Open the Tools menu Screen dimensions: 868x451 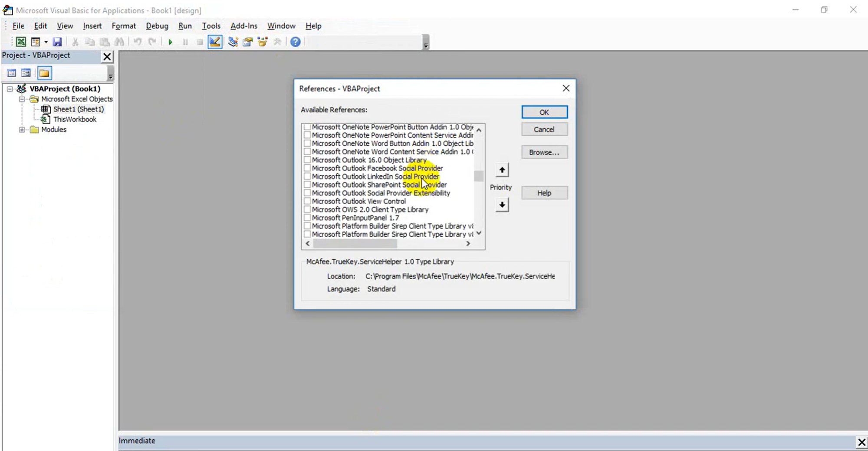[211, 26]
